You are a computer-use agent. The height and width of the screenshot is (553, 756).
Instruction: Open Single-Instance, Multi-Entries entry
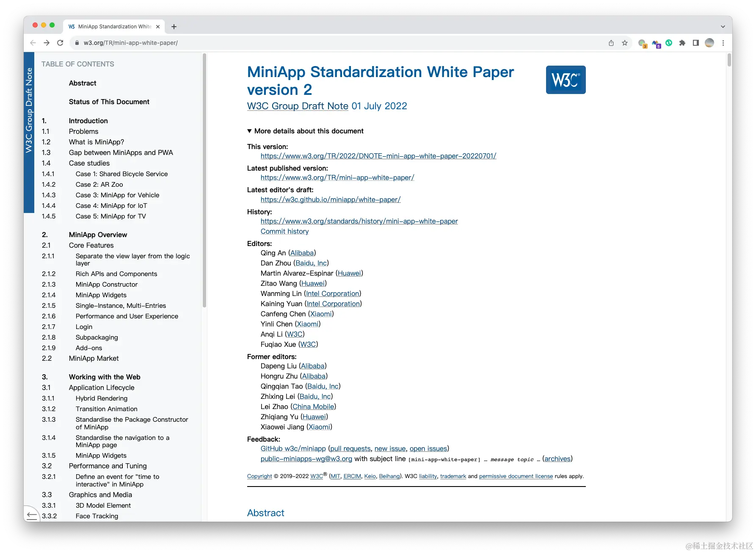(x=121, y=306)
